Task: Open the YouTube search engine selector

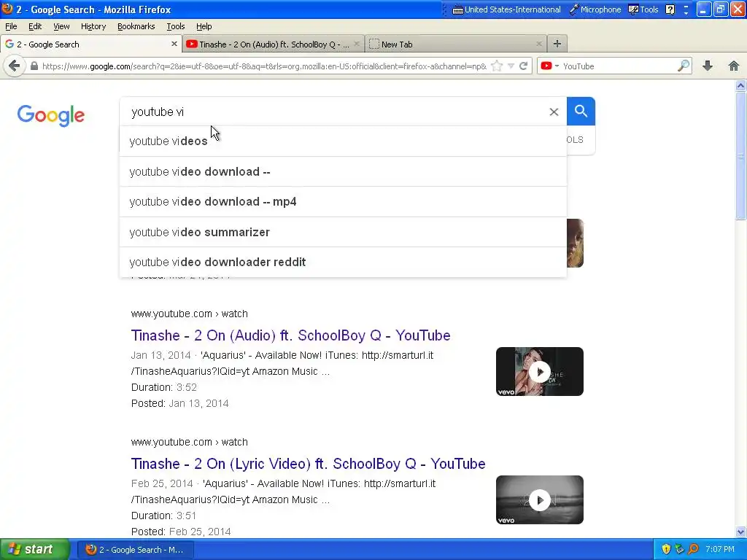Action: point(549,66)
